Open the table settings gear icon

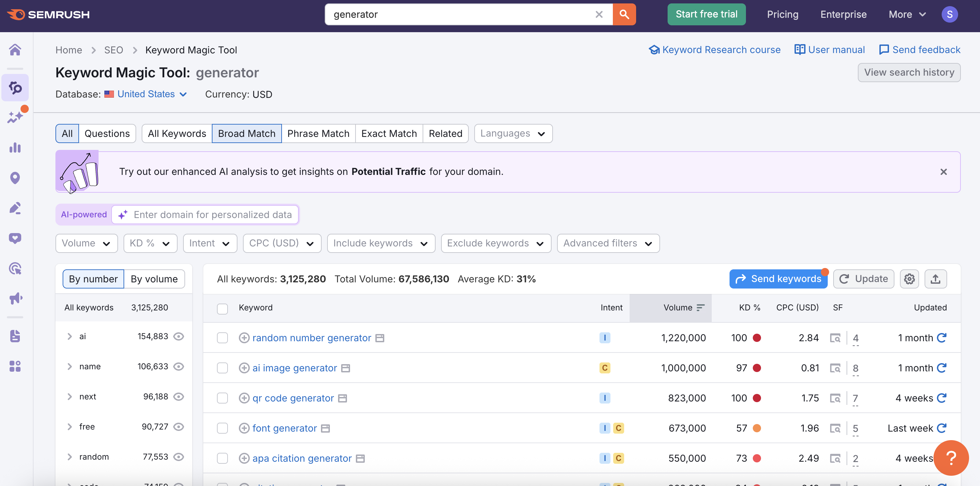pos(909,279)
